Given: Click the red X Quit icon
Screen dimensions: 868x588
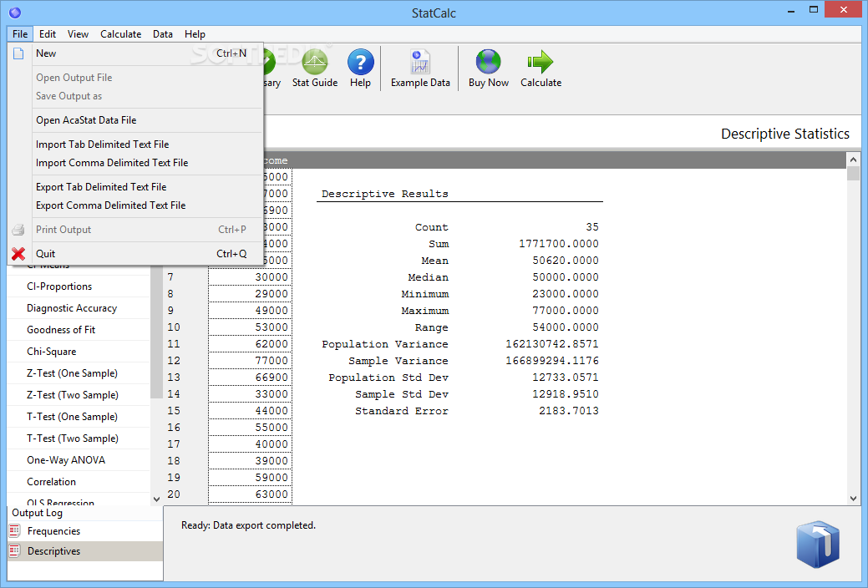Looking at the screenshot, I should [18, 254].
